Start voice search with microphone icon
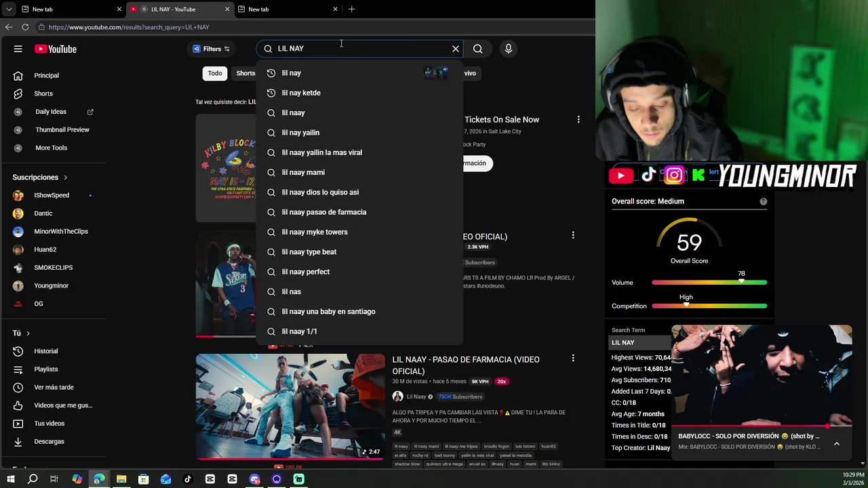 point(509,49)
